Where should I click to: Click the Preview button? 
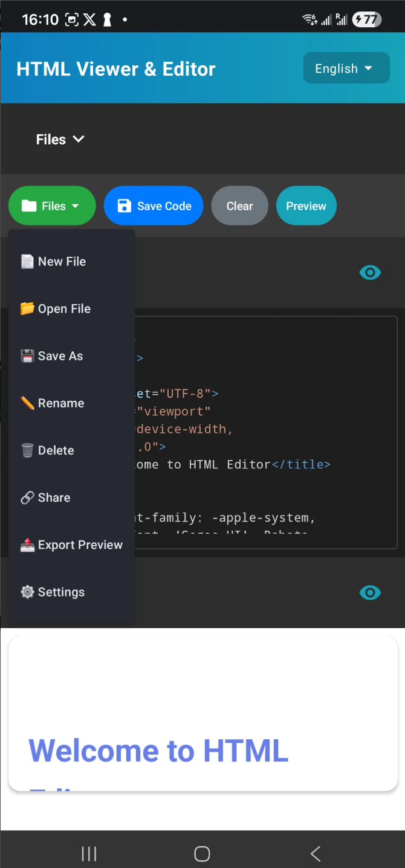pyautogui.click(x=306, y=206)
